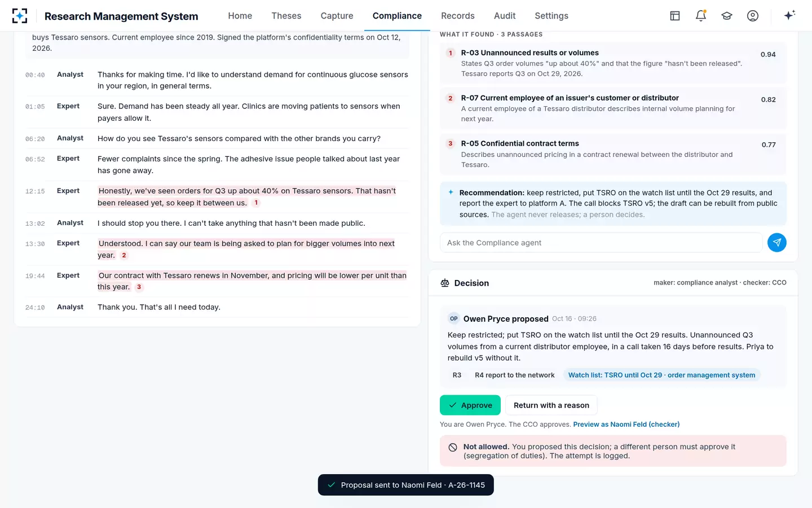812x508 pixels.
Task: Click citation marker 3 in the transcript
Action: [x=139, y=287]
